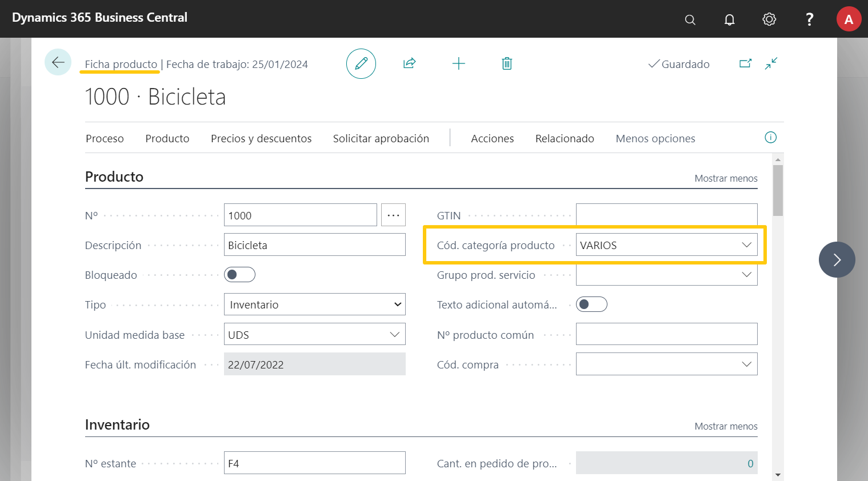The image size is (868, 481).
Task: Go to next record arrow
Action: coord(837,260)
